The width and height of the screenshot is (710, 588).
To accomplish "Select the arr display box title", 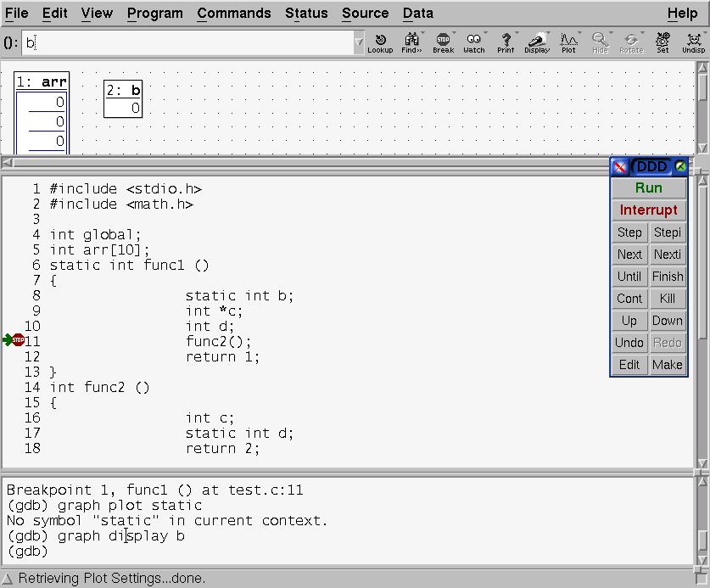I will [42, 81].
